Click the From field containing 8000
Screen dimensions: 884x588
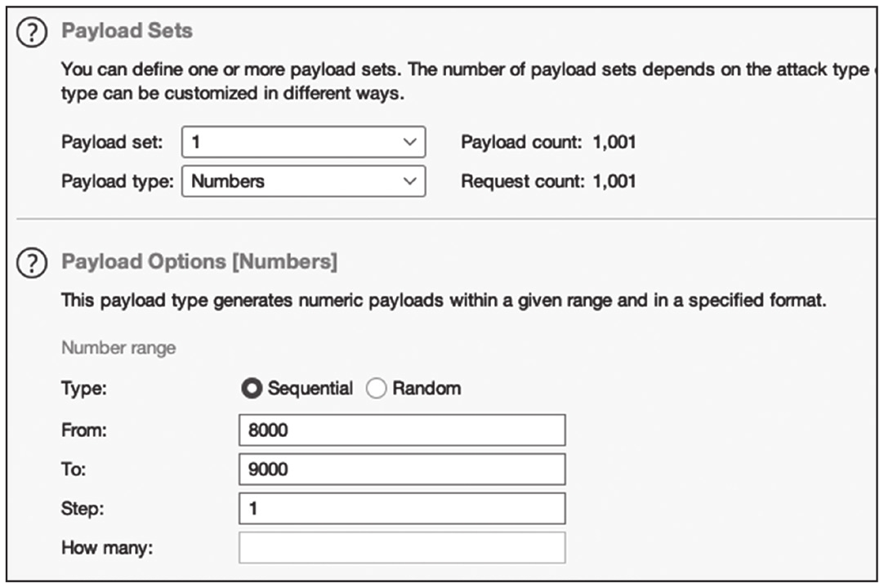click(x=401, y=430)
